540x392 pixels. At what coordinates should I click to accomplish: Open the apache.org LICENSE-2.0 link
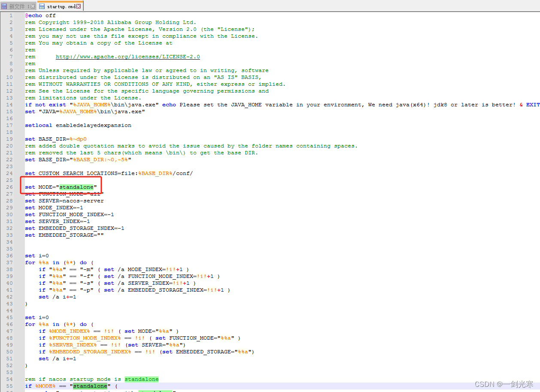pyautogui.click(x=127, y=57)
